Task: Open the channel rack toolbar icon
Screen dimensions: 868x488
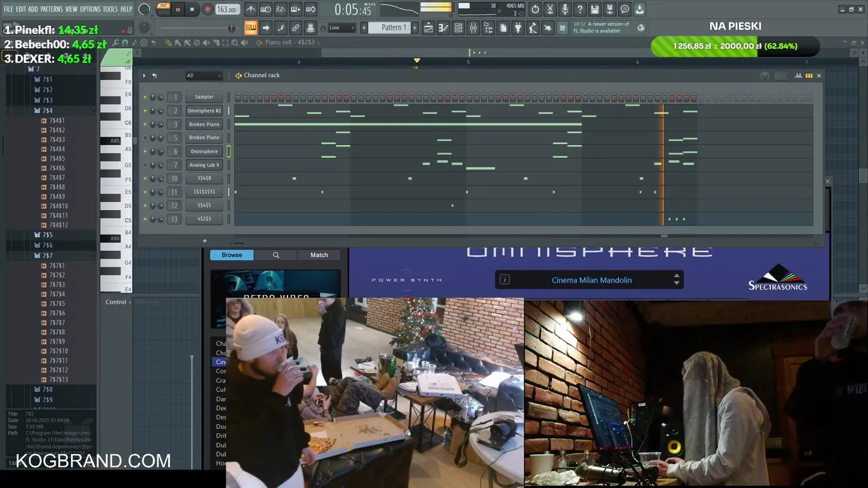Action: [x=458, y=28]
